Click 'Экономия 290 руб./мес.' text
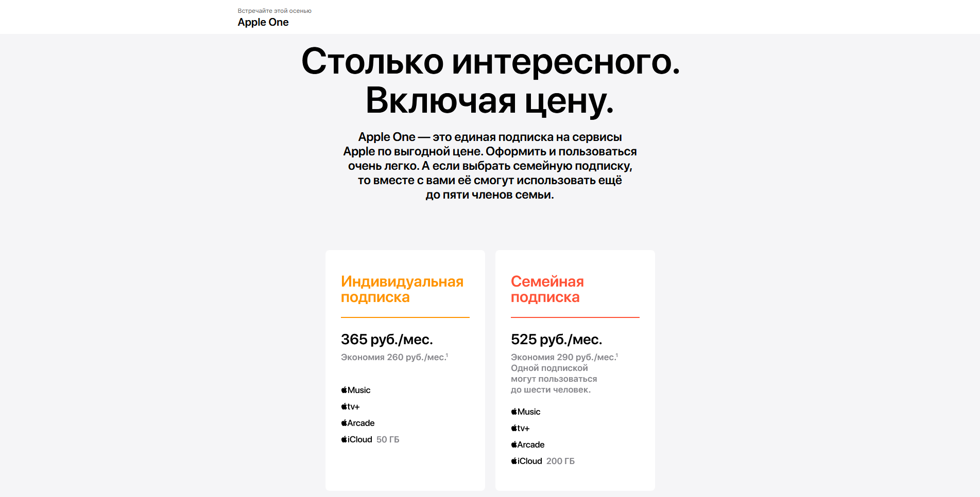The width and height of the screenshot is (980, 497). (x=563, y=357)
